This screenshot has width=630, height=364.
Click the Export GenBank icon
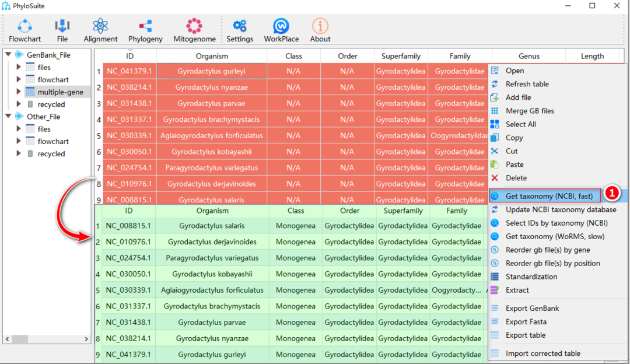point(495,308)
